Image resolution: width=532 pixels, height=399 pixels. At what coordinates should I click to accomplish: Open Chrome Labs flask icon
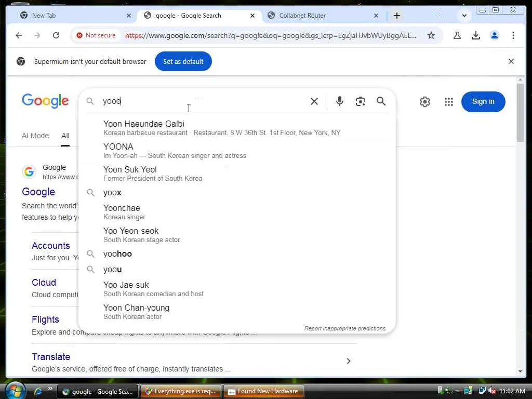(x=457, y=35)
